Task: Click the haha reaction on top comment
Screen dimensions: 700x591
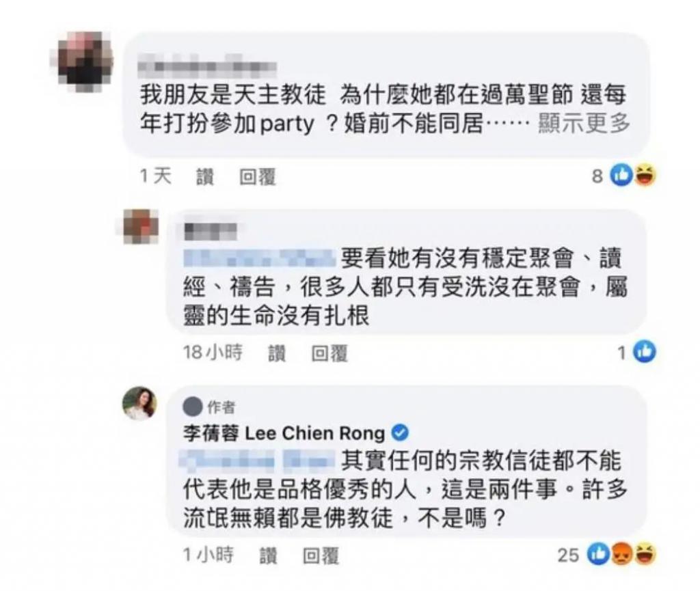Action: tap(645, 176)
